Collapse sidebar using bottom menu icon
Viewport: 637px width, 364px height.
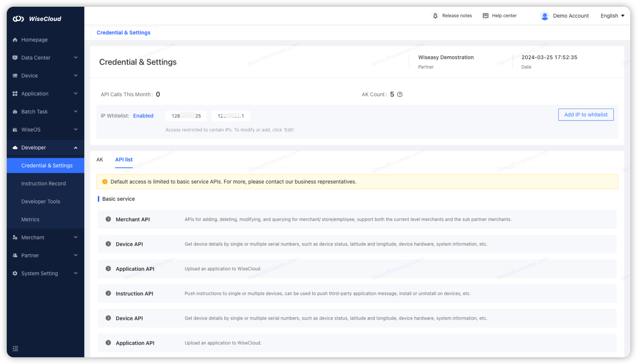coord(15,349)
